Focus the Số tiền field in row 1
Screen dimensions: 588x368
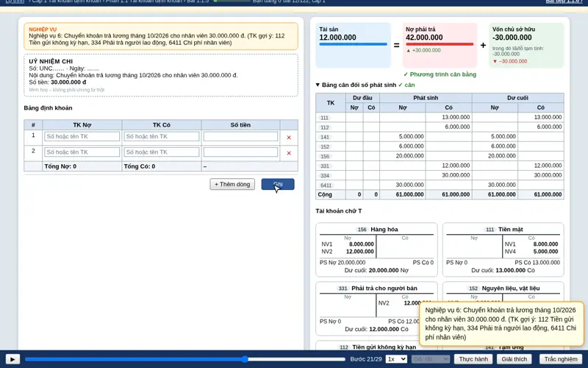tap(241, 136)
